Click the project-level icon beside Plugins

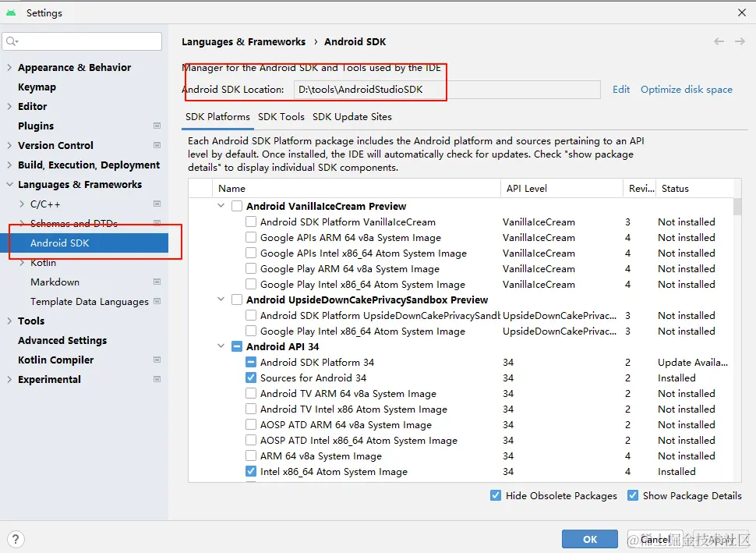[157, 126]
